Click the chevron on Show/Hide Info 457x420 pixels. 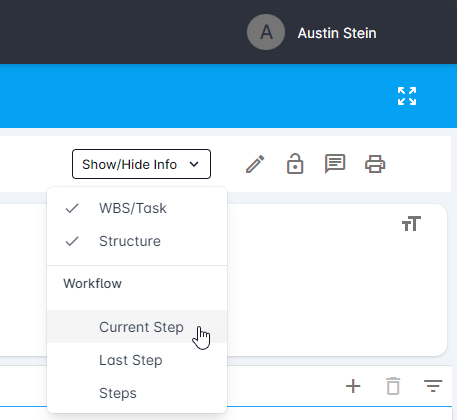(194, 164)
